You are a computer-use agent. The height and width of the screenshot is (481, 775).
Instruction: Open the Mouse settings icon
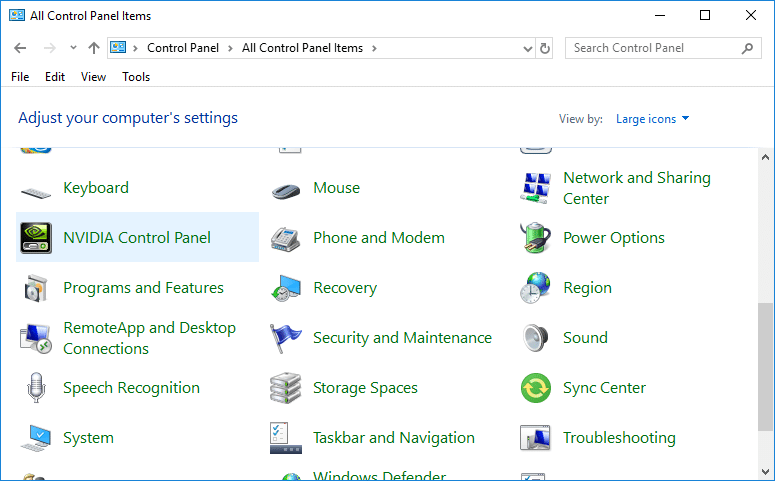(x=286, y=188)
